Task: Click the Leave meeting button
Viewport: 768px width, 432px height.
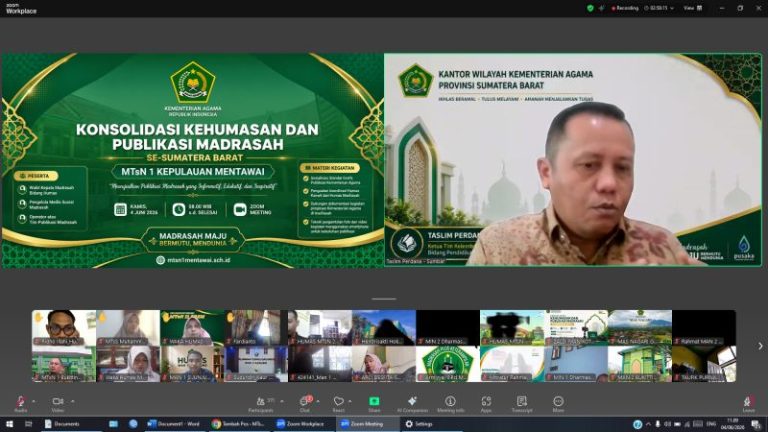Action: click(748, 404)
